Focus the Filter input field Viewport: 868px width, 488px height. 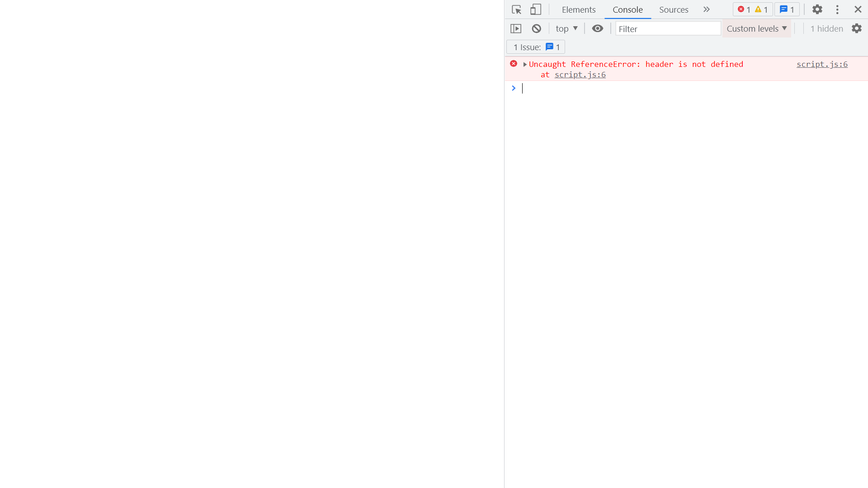tap(668, 28)
